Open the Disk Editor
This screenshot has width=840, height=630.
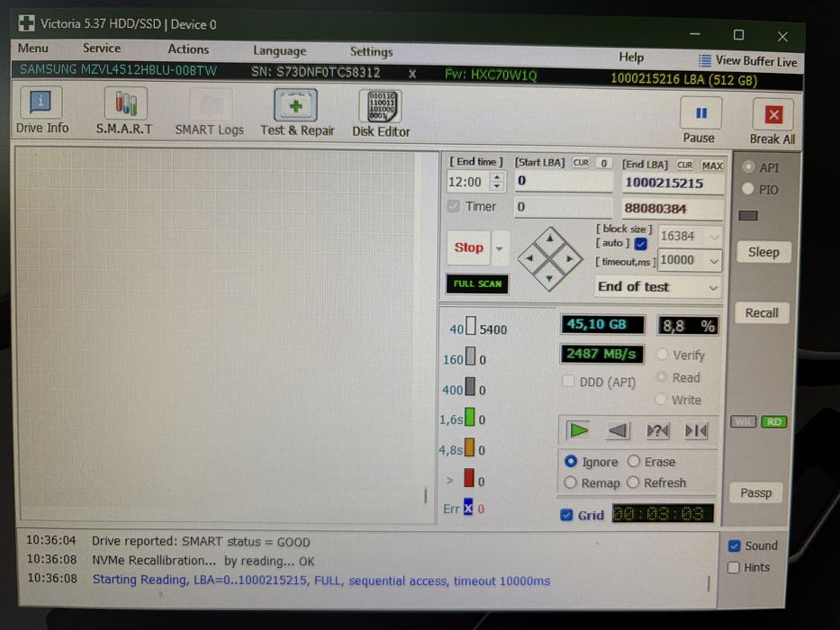point(381,113)
